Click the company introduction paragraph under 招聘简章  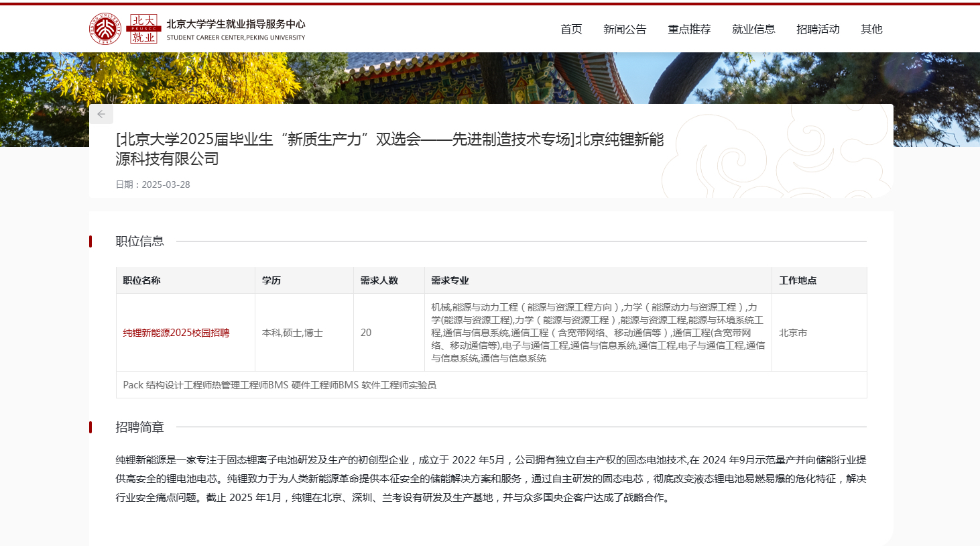tap(491, 479)
